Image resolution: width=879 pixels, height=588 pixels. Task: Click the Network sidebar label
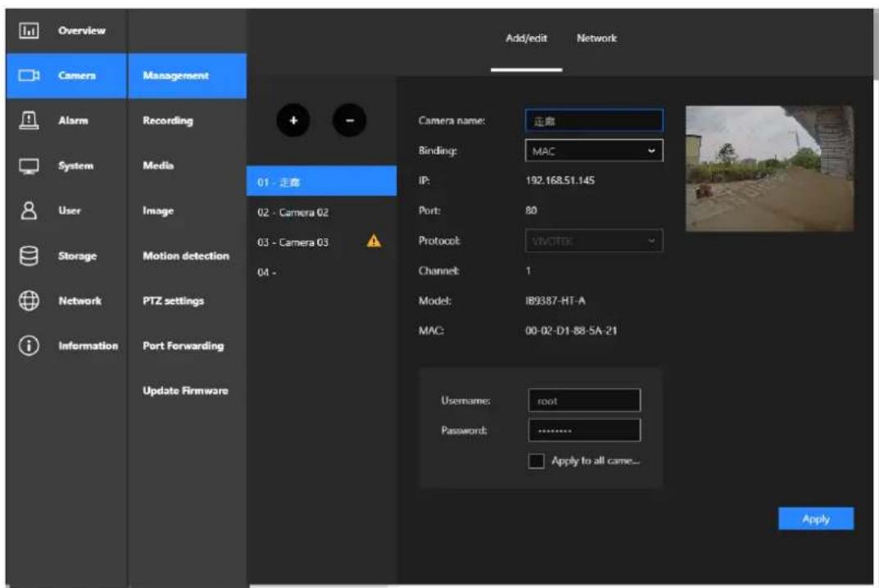coord(79,301)
